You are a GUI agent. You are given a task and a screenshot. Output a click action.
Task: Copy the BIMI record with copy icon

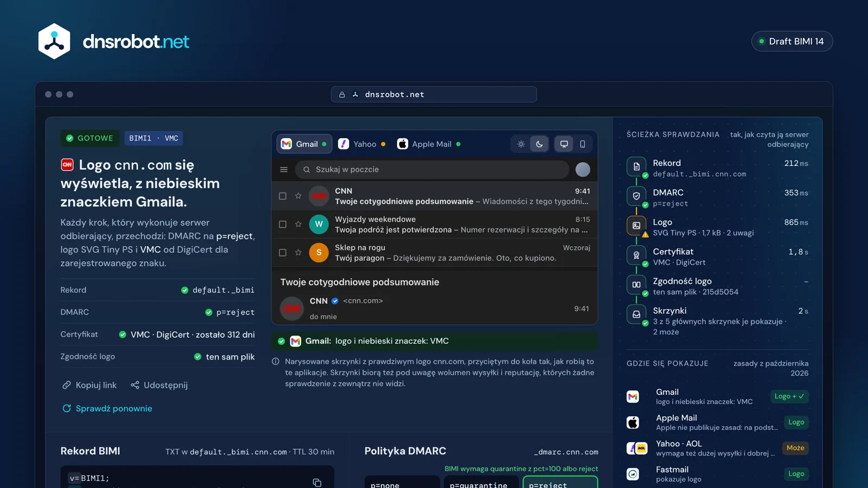coord(317,482)
